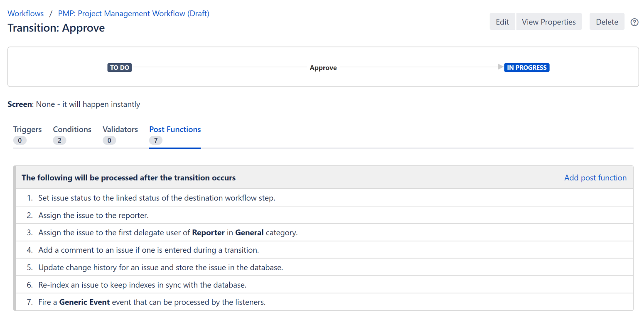The image size is (644, 320).
Task: Click the IN PROGRESS status lozenge
Action: click(526, 68)
